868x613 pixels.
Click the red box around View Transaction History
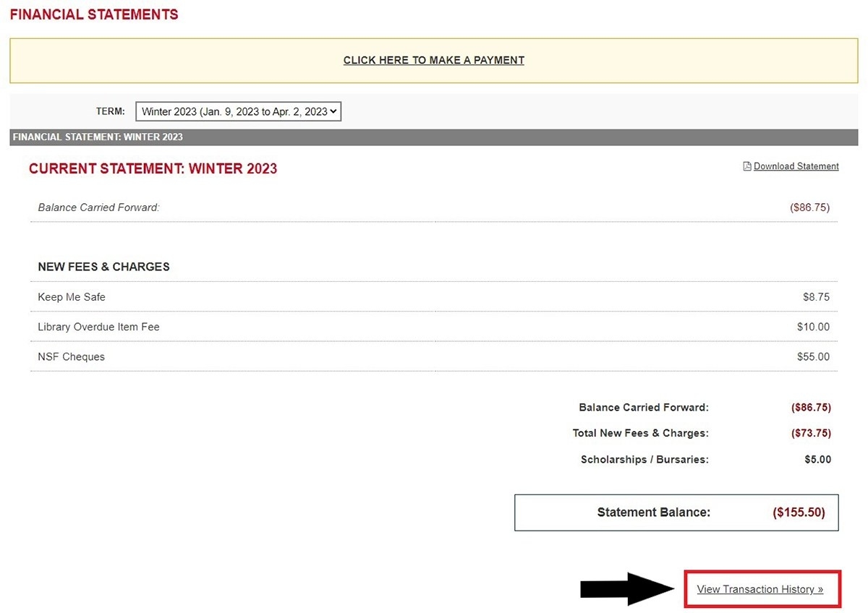762,589
